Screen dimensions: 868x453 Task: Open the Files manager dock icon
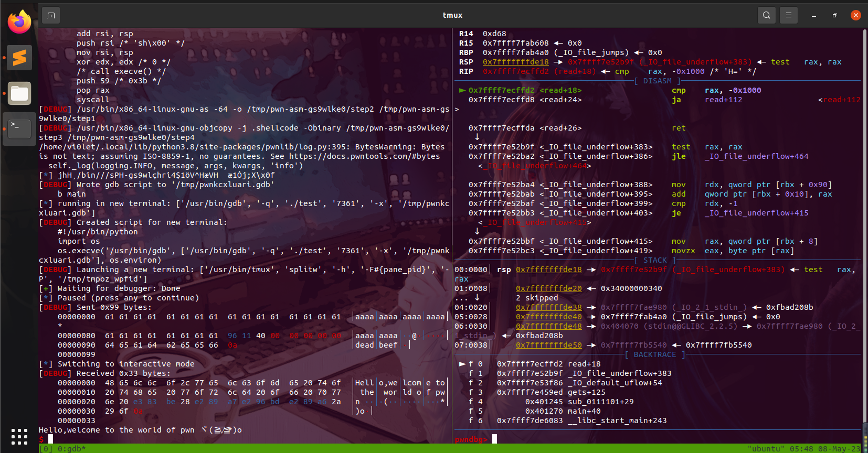[x=19, y=93]
